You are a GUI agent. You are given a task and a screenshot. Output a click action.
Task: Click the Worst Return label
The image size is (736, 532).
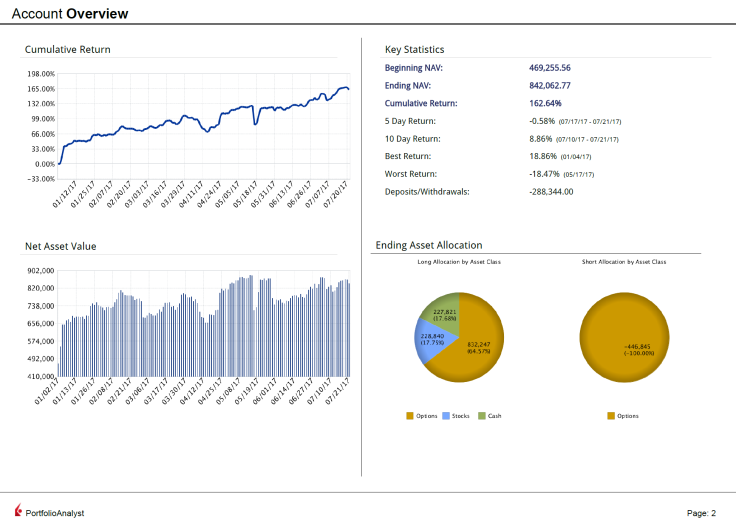pyautogui.click(x=411, y=174)
